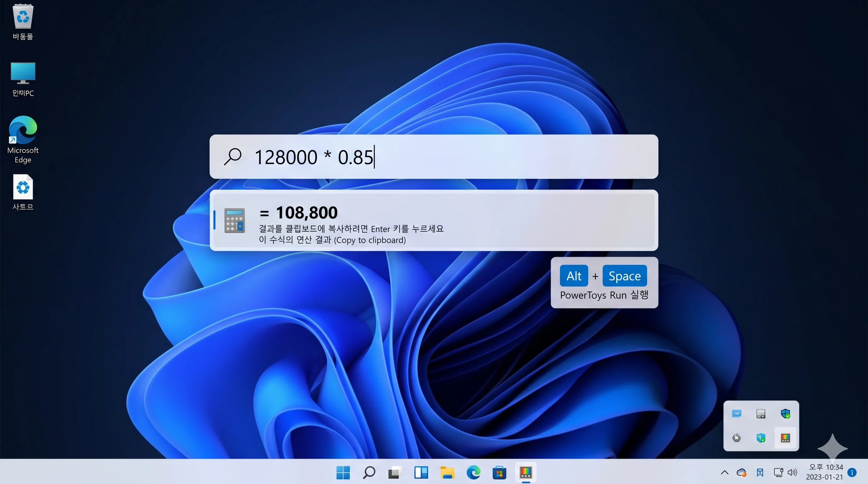Click the gray window icon in tray overflow

click(761, 413)
